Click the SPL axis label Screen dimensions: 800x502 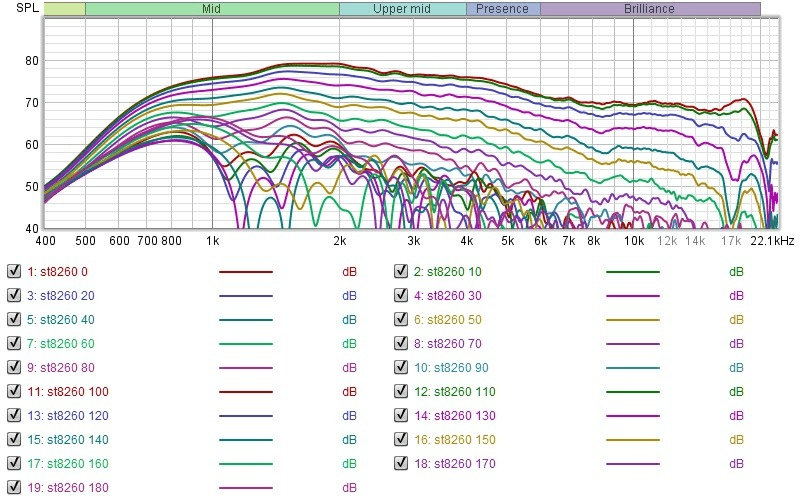coord(27,8)
